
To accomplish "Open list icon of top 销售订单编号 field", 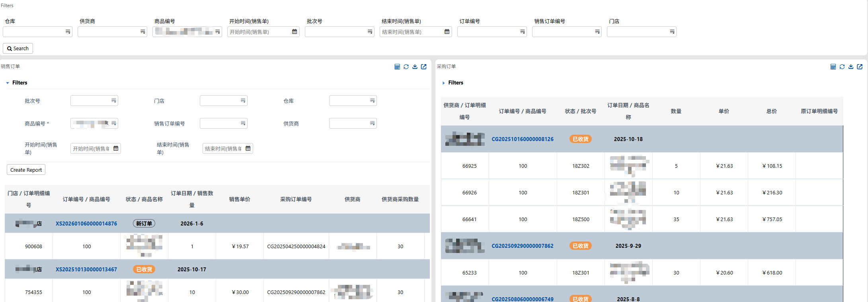I will [597, 31].
